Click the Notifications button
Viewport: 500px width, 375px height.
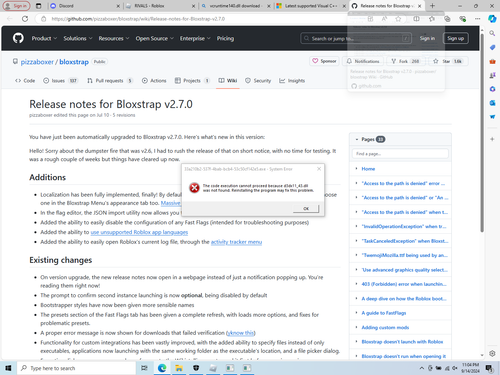[x=363, y=61]
